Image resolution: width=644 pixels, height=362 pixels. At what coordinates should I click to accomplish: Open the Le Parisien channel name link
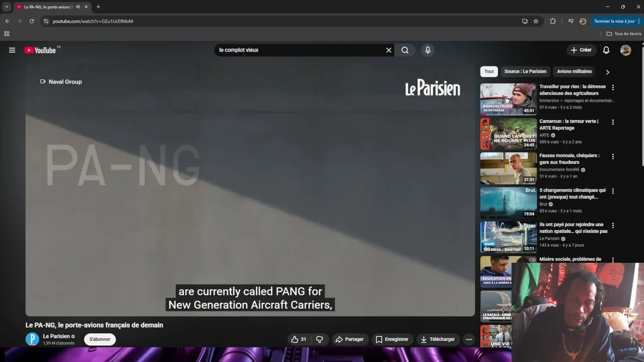coord(56,336)
